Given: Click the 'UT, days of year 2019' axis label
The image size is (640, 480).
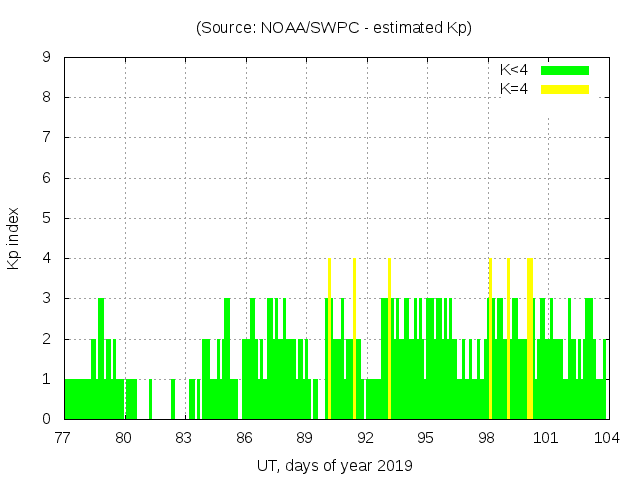Looking at the screenshot, I should (334, 466).
